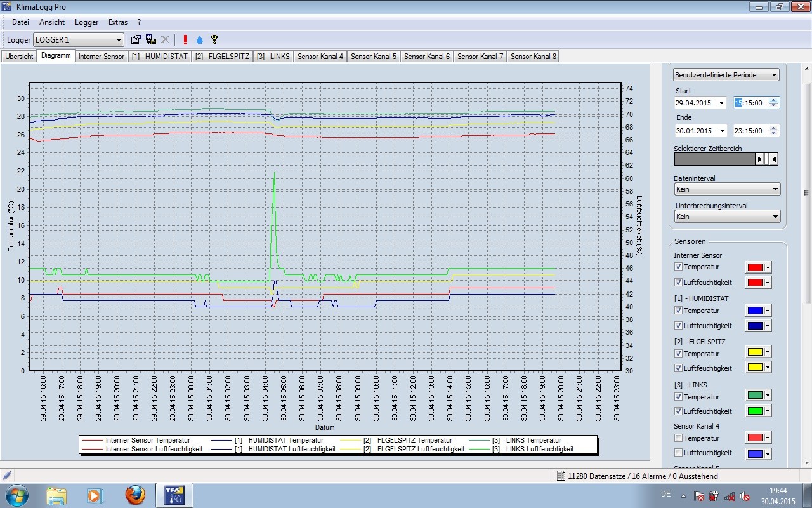This screenshot has width=812, height=508.
Task: Switch to the Interner Sensor tab
Action: click(101, 56)
